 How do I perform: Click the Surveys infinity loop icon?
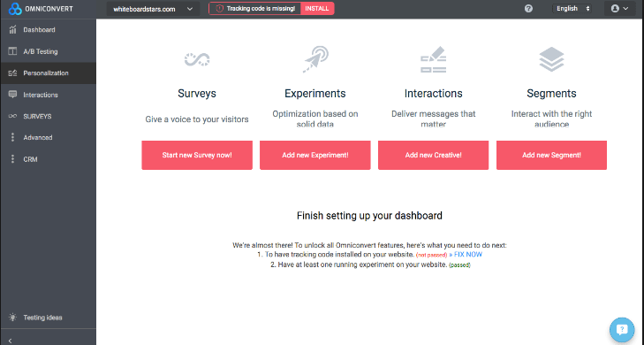coord(197,60)
